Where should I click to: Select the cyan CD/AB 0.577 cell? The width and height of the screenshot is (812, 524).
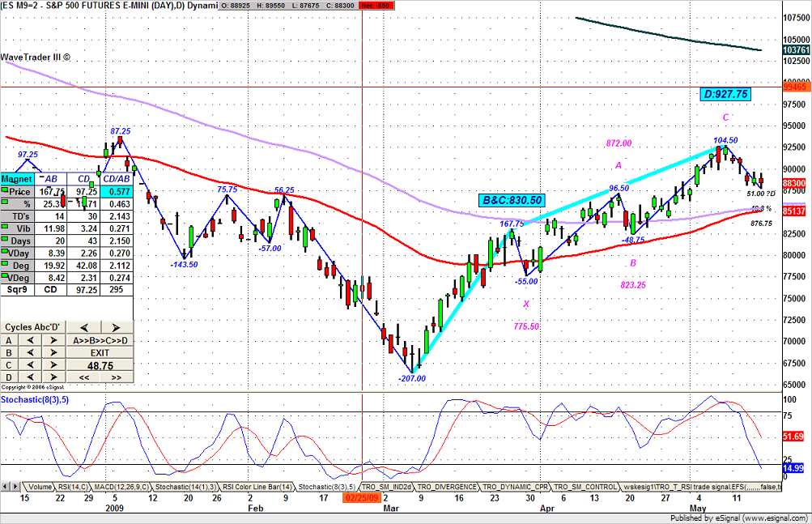(117, 191)
